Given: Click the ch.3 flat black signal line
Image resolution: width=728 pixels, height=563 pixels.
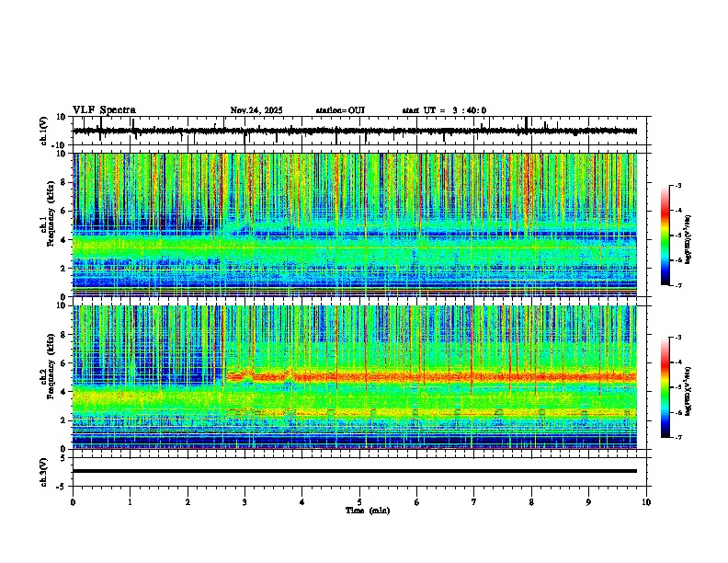Looking at the screenshot, I should [355, 471].
